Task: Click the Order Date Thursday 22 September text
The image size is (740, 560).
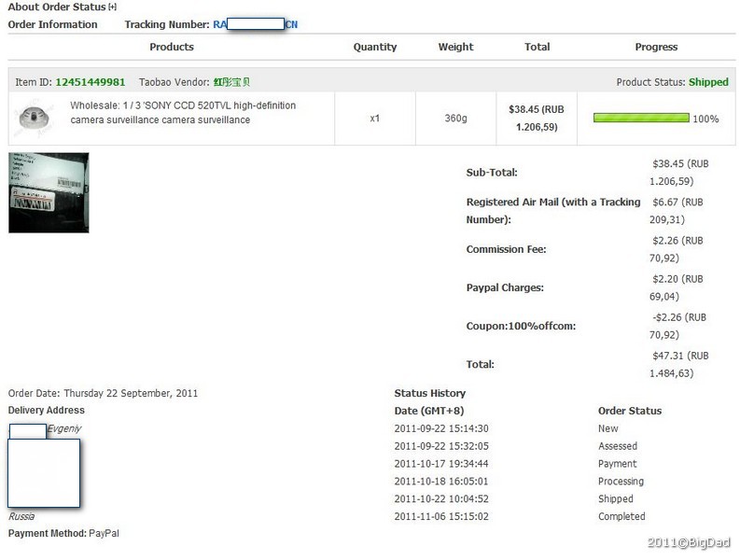Action: point(103,393)
